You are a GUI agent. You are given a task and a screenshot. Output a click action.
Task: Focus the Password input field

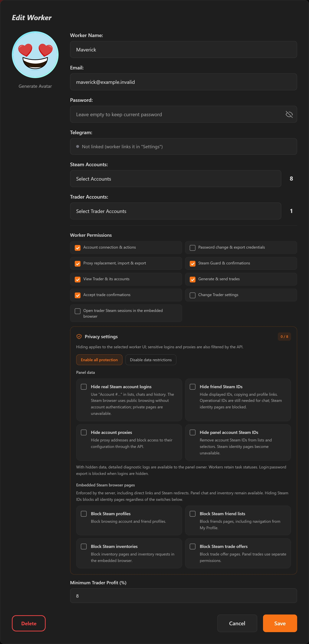click(183, 114)
